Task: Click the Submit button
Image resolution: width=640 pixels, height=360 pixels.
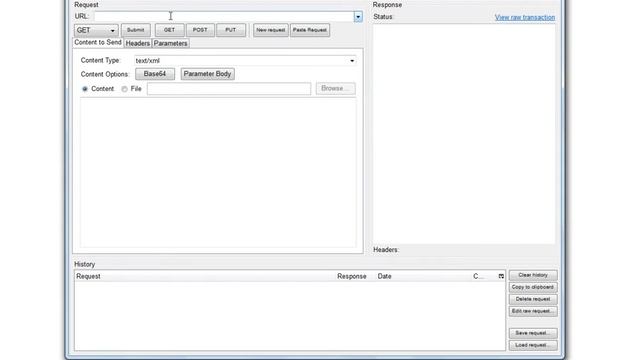Action: [136, 30]
